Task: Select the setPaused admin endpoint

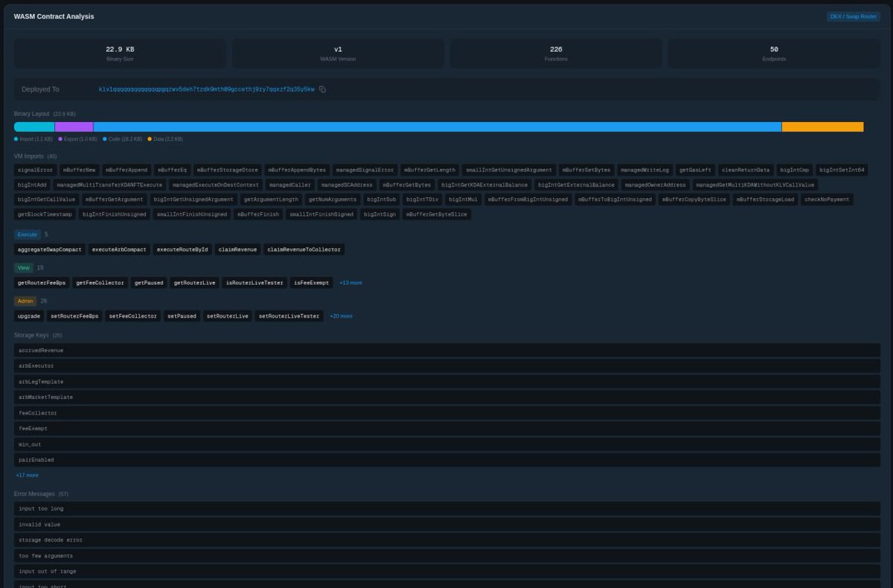Action: click(182, 316)
